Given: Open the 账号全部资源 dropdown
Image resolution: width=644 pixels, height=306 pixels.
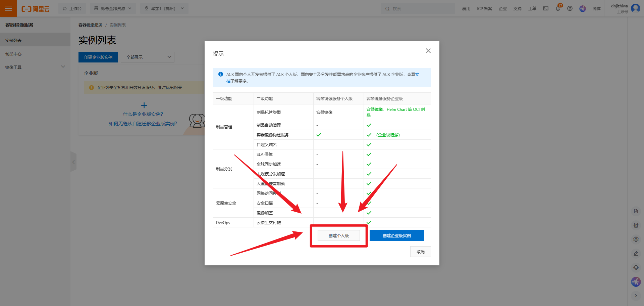Looking at the screenshot, I should pyautogui.click(x=113, y=8).
